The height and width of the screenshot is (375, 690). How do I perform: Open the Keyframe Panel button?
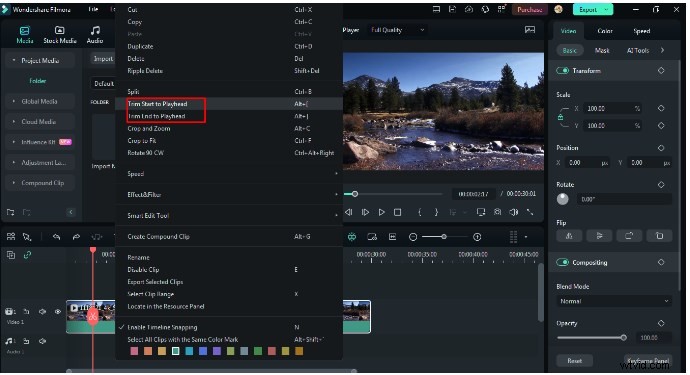[648, 360]
